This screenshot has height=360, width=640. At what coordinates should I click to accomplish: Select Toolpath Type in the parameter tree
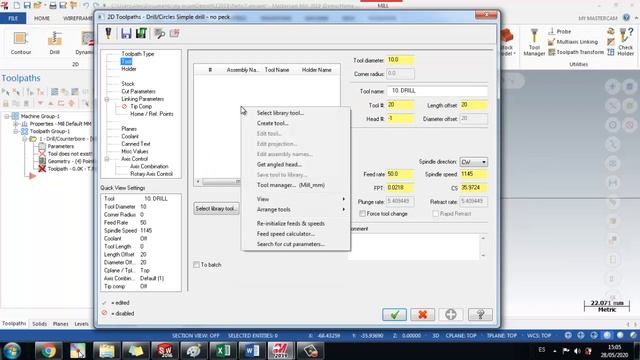tap(138, 54)
